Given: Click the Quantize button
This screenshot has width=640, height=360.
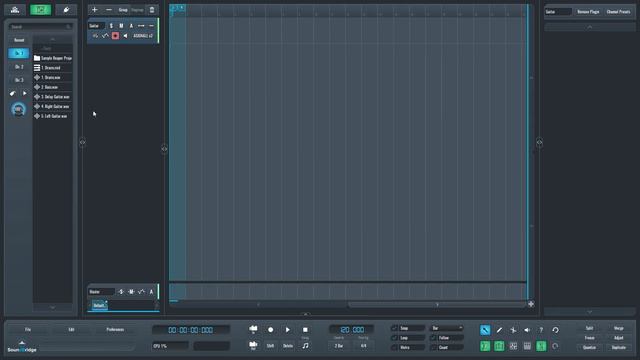Looking at the screenshot, I should [x=589, y=348].
